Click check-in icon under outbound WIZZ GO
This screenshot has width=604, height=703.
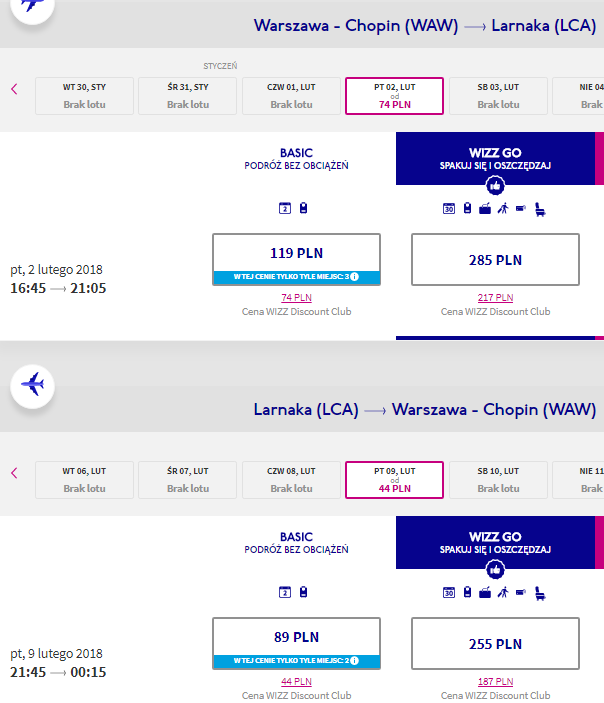(521, 208)
